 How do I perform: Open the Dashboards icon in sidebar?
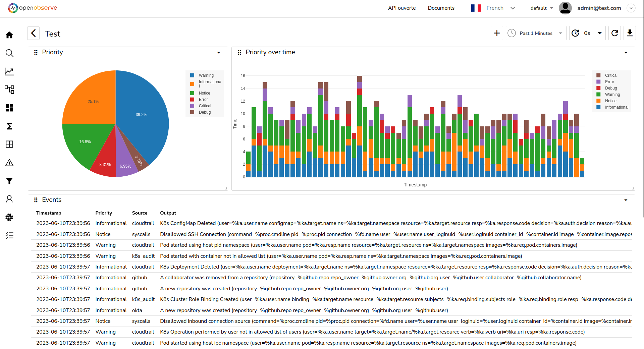(x=9, y=108)
